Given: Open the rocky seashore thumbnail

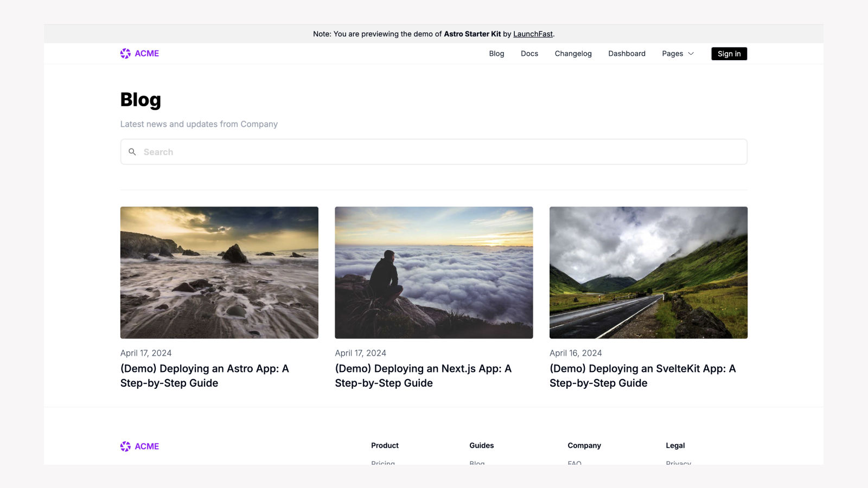Looking at the screenshot, I should click(x=219, y=273).
